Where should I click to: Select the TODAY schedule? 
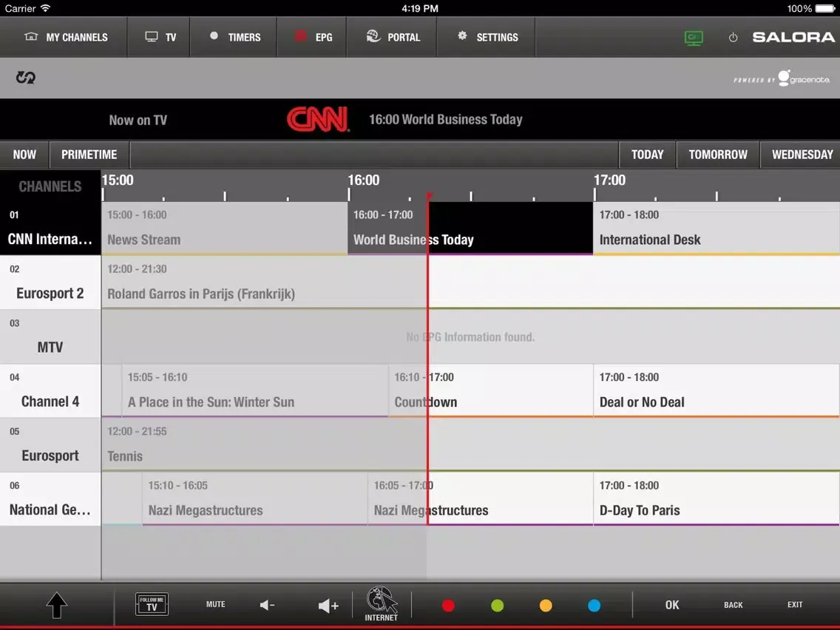(x=647, y=155)
